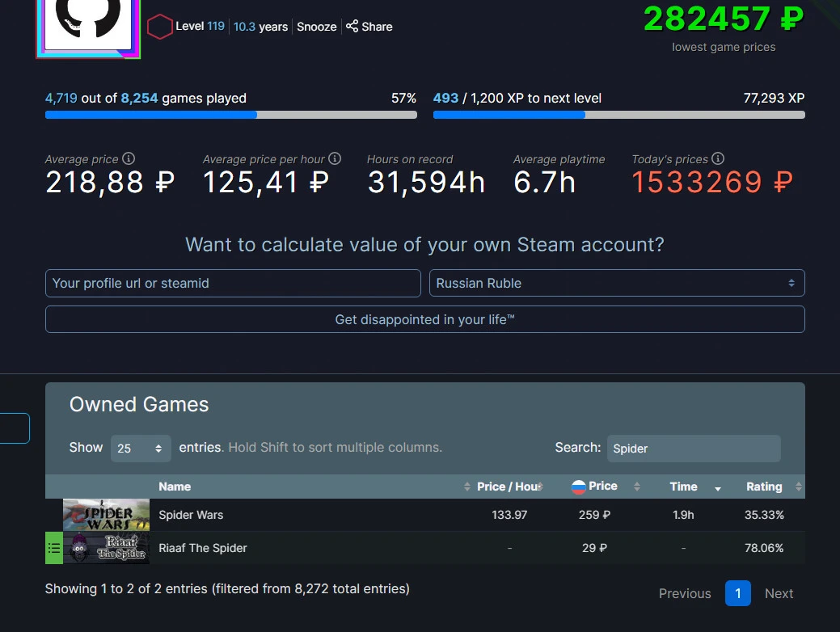840x632 pixels.
Task: Click the Share link text
Action: click(x=377, y=27)
